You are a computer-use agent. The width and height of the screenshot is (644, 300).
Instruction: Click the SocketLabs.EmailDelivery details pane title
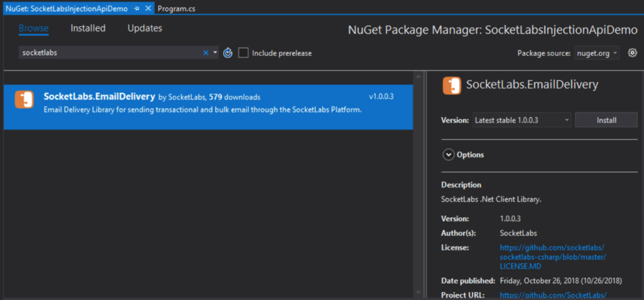pos(532,85)
